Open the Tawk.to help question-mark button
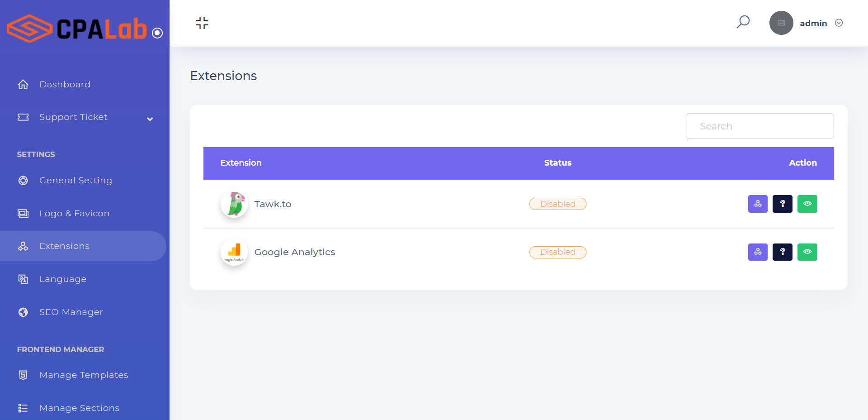This screenshot has height=420, width=868. (783, 204)
